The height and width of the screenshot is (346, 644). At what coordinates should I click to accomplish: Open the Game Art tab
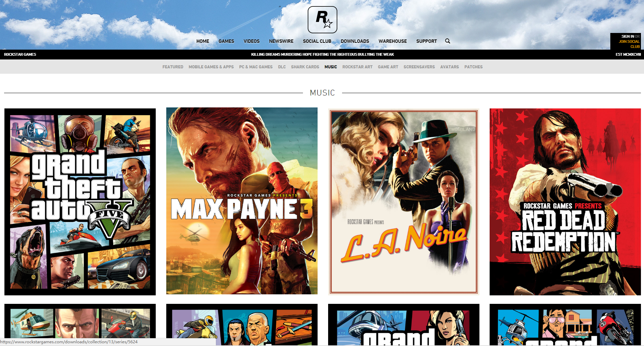point(388,67)
